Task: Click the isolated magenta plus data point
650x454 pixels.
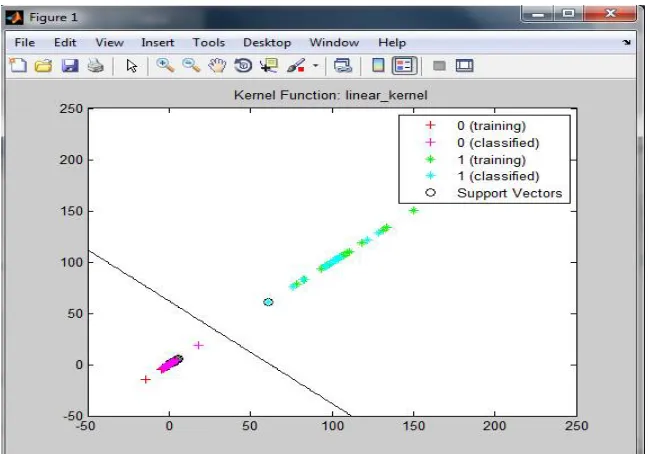Action: point(199,345)
